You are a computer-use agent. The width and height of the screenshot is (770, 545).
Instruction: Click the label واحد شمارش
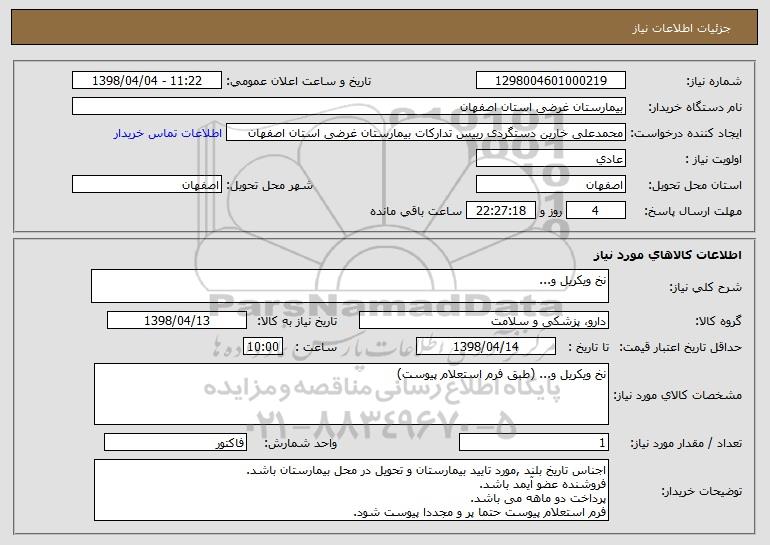point(301,443)
